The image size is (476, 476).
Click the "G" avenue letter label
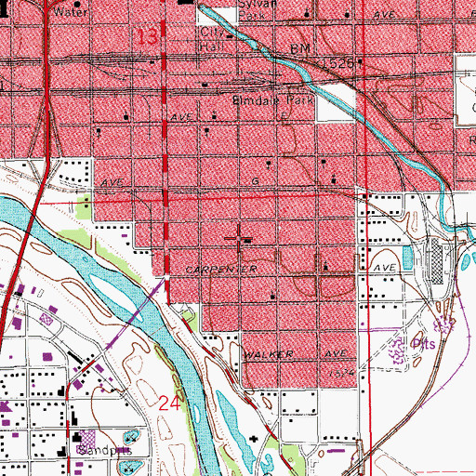[x=255, y=181]
